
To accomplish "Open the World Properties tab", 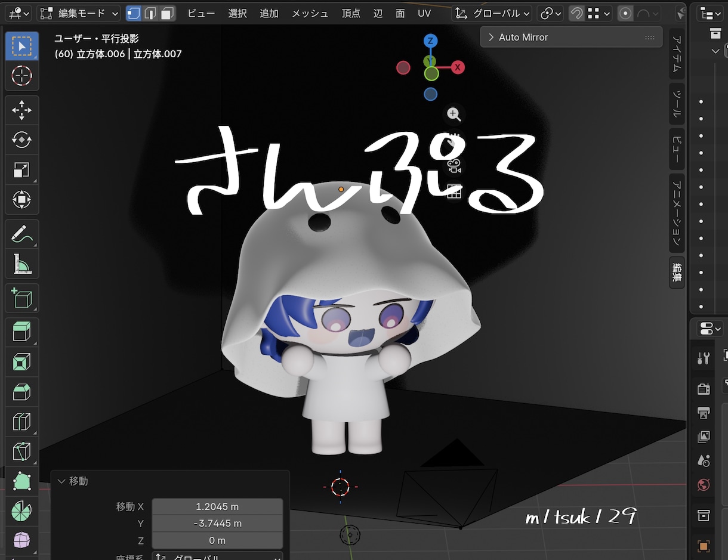I will (x=704, y=485).
